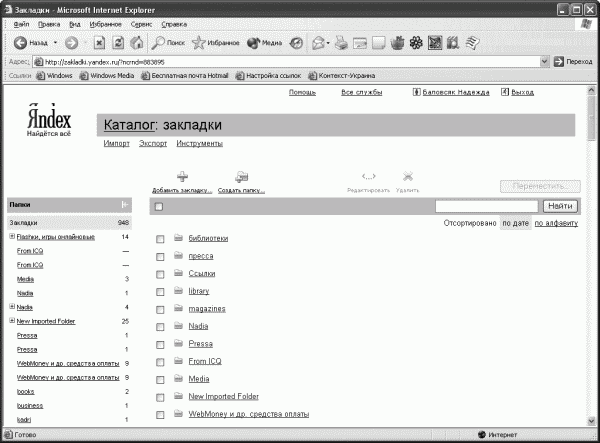
Task: Click the flower-shaped toolbar icon
Action: pyautogui.click(x=416, y=43)
